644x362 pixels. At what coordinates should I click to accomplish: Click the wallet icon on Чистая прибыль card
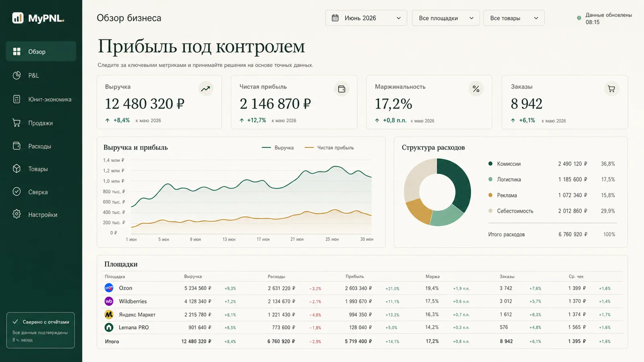341,89
